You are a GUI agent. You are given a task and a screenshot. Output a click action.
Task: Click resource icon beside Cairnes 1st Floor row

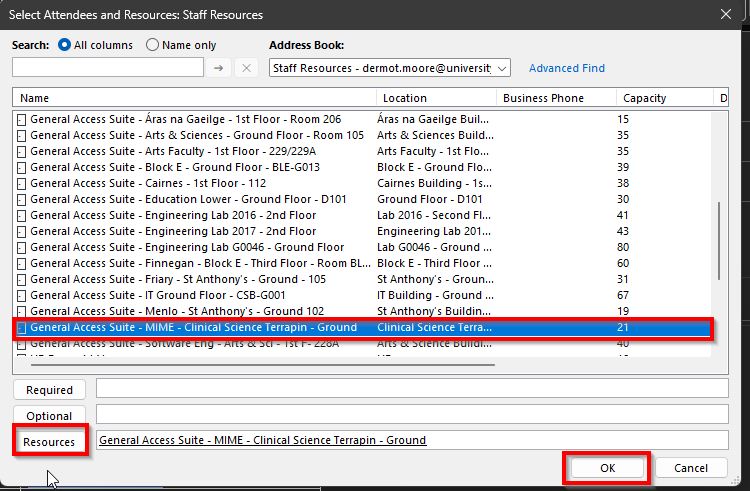[x=22, y=183]
